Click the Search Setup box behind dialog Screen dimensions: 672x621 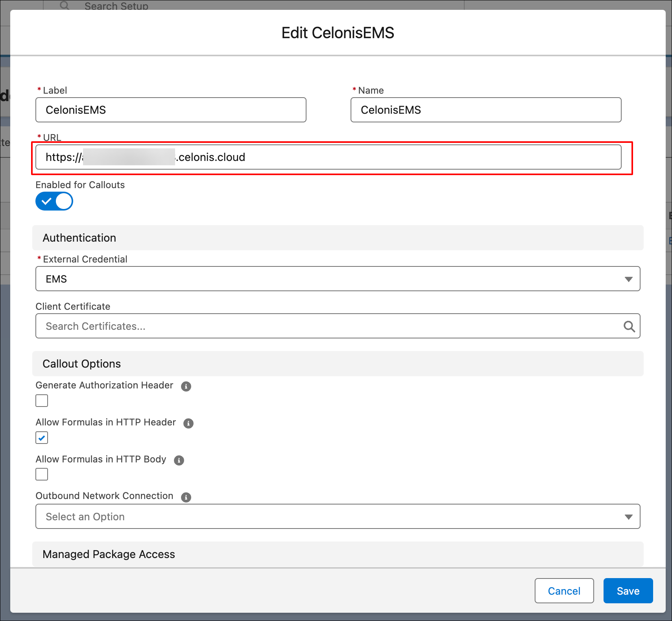tap(254, 5)
